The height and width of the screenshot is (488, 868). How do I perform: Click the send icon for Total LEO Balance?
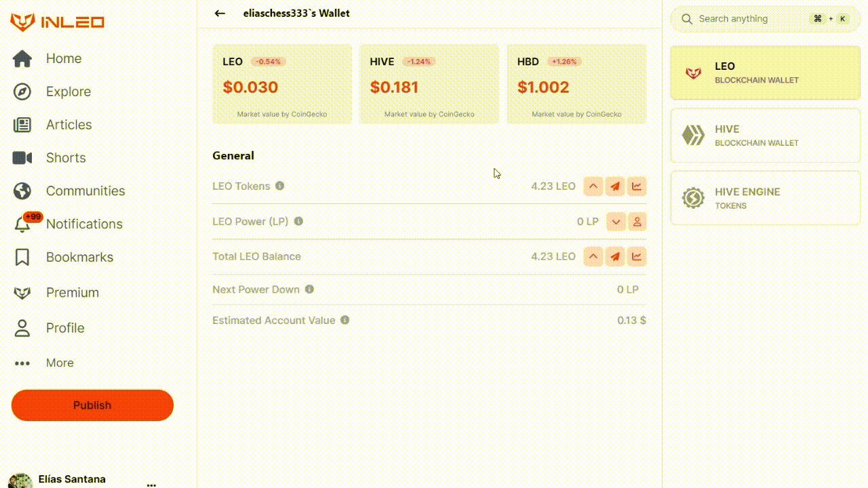click(x=615, y=257)
